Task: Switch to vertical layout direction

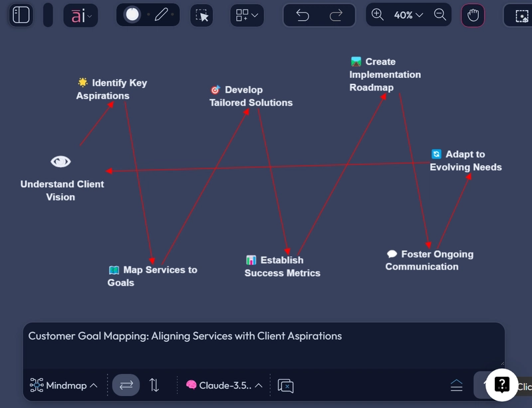Action: (x=154, y=385)
